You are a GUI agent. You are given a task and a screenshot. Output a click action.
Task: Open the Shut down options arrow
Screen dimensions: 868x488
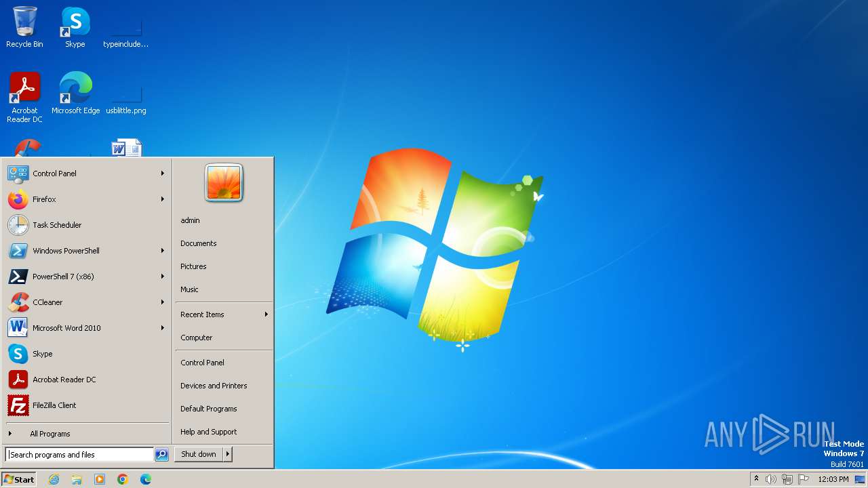[228, 454]
